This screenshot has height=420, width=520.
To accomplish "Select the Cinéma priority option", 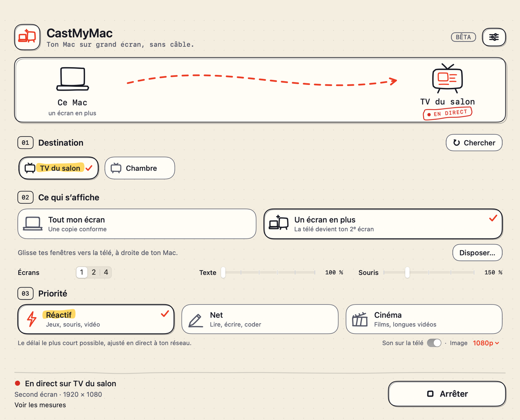I will click(424, 319).
